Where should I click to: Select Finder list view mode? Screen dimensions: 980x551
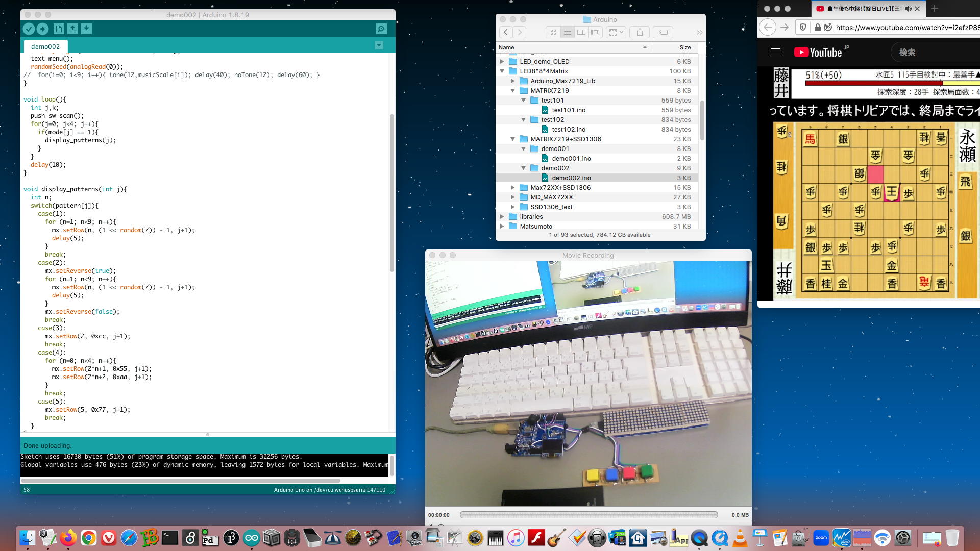tap(567, 32)
